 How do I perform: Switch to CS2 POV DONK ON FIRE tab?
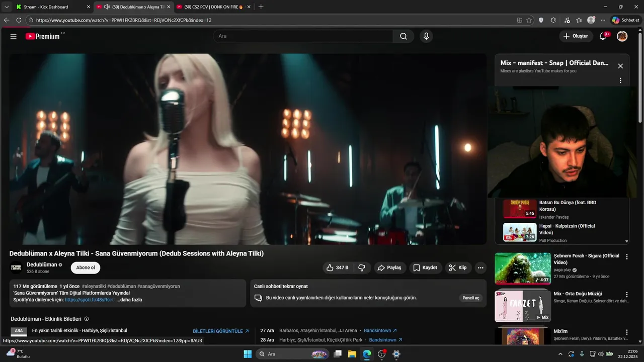click(x=214, y=7)
